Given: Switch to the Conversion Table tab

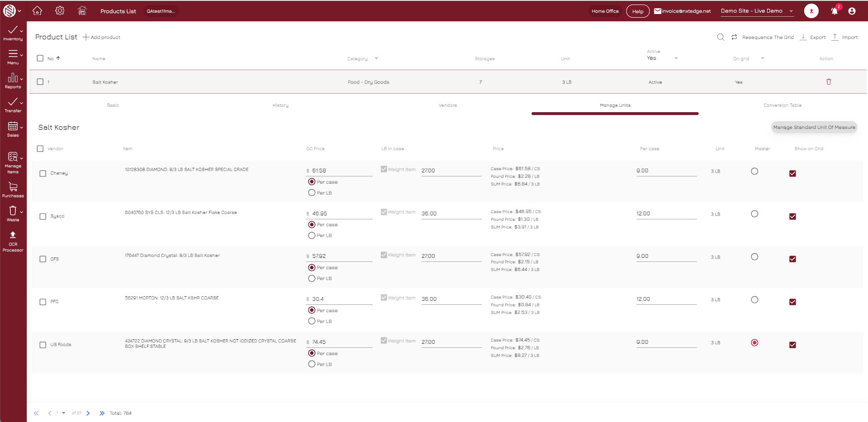Looking at the screenshot, I should pos(782,105).
